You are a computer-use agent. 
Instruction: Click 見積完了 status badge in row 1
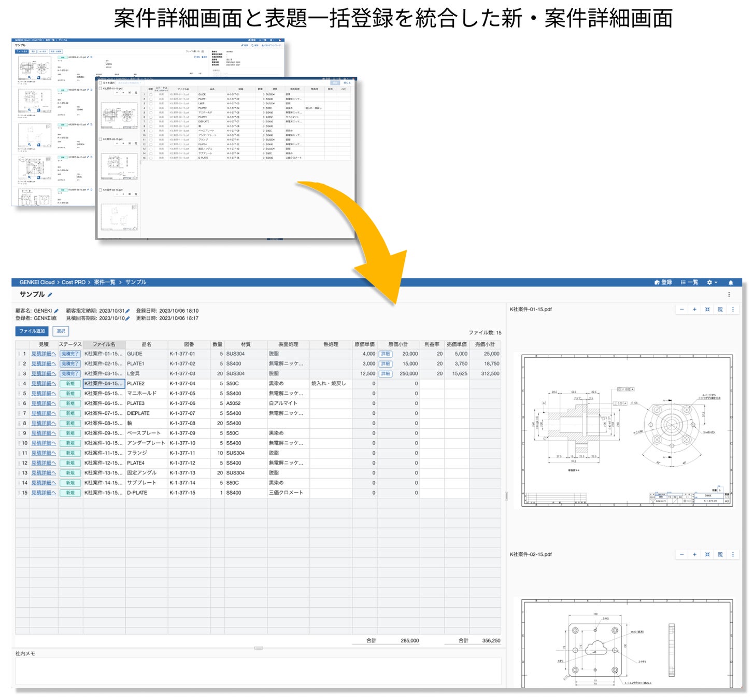[70, 354]
